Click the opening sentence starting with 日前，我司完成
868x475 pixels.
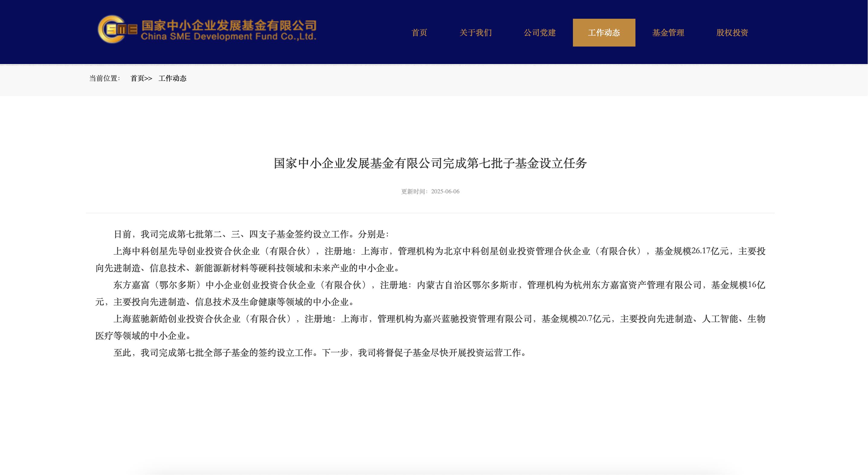[x=251, y=234]
